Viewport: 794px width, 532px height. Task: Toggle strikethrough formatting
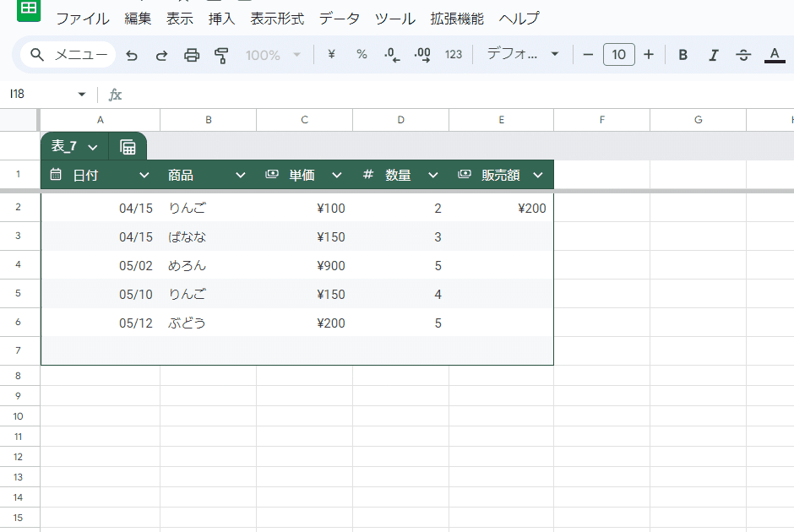pyautogui.click(x=743, y=55)
